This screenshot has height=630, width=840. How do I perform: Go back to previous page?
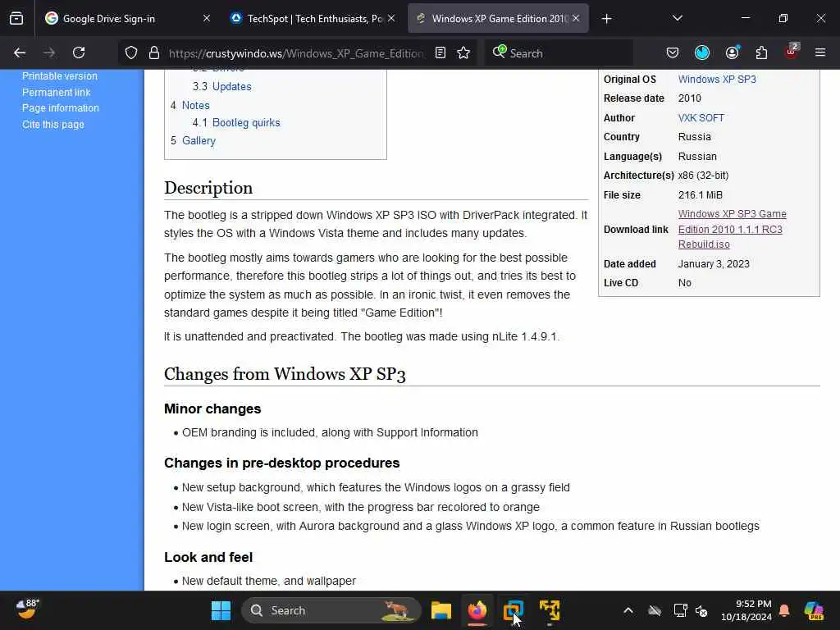(20, 52)
